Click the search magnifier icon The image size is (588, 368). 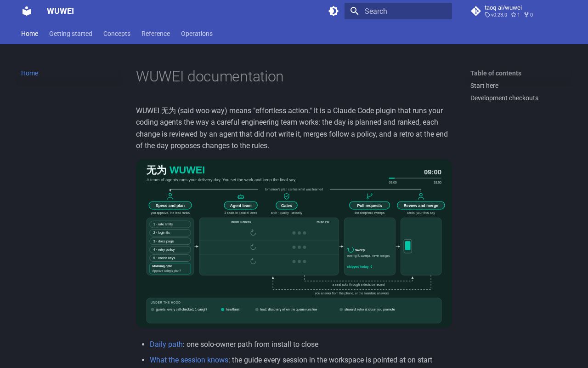(x=354, y=11)
